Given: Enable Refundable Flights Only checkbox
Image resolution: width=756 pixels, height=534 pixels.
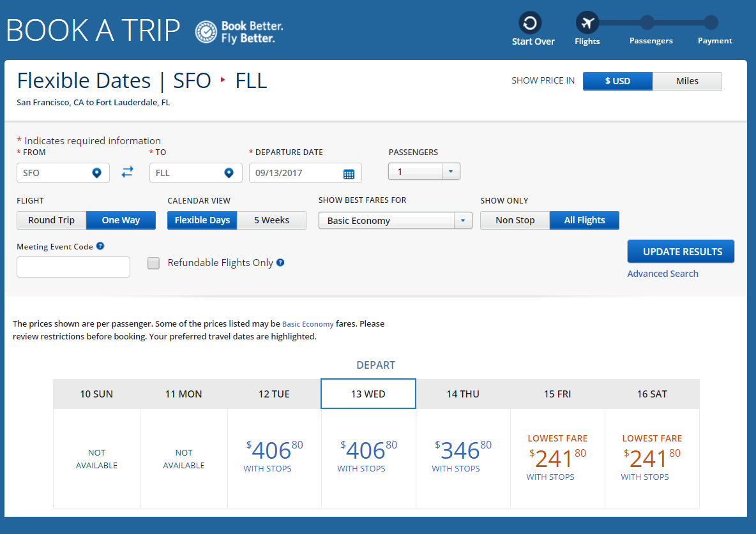Looking at the screenshot, I should click(153, 263).
